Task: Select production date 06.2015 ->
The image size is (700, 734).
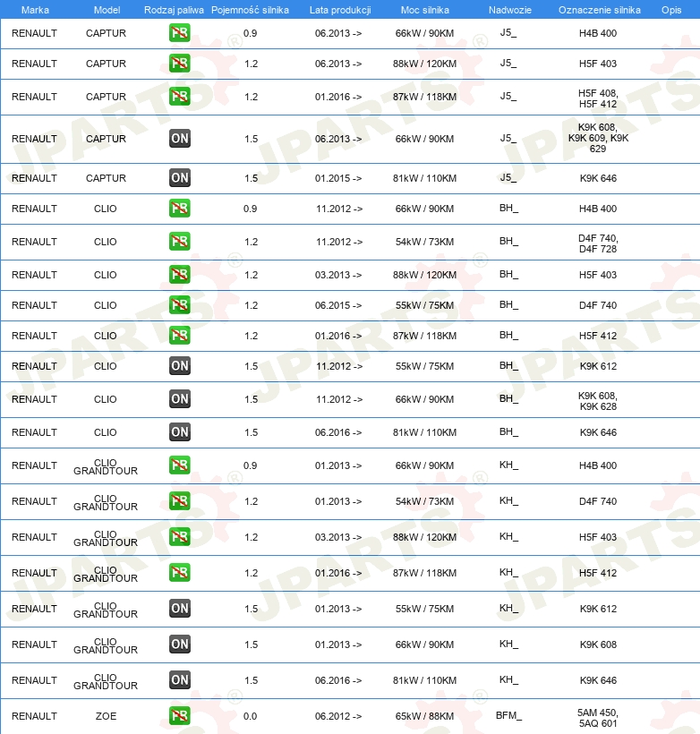Action: pyautogui.click(x=338, y=305)
